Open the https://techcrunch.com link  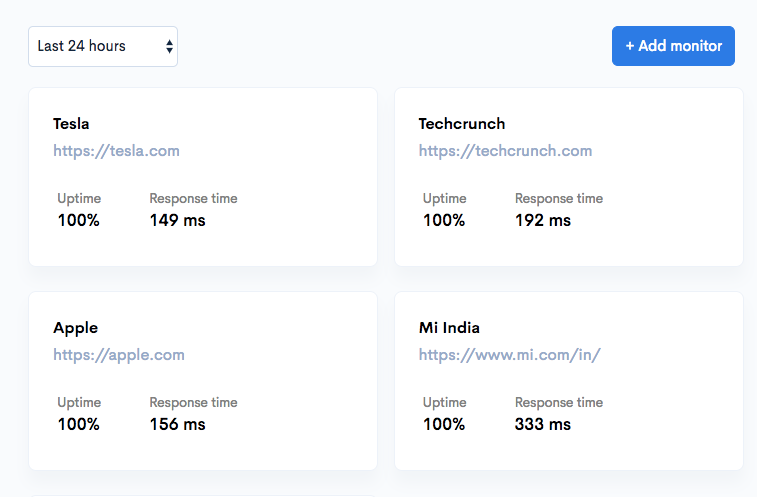pyautogui.click(x=505, y=151)
